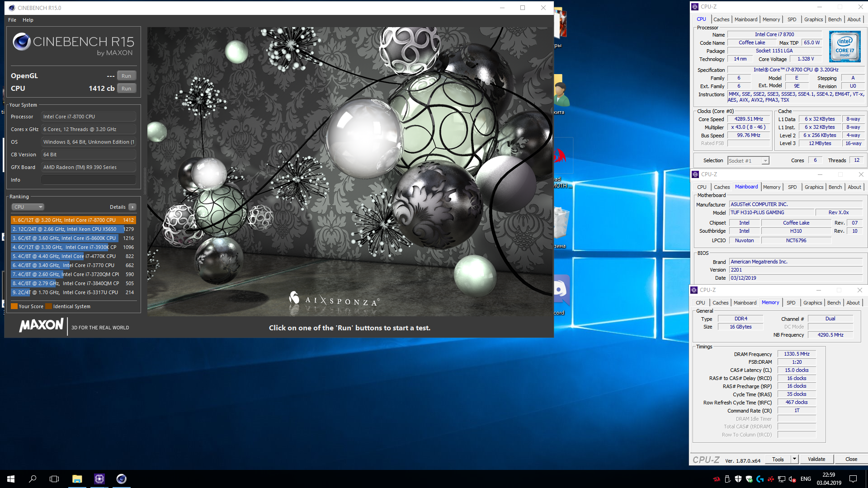Click the green-check shield tray icon
Viewport: 868px width, 488px height.
pyautogui.click(x=749, y=479)
